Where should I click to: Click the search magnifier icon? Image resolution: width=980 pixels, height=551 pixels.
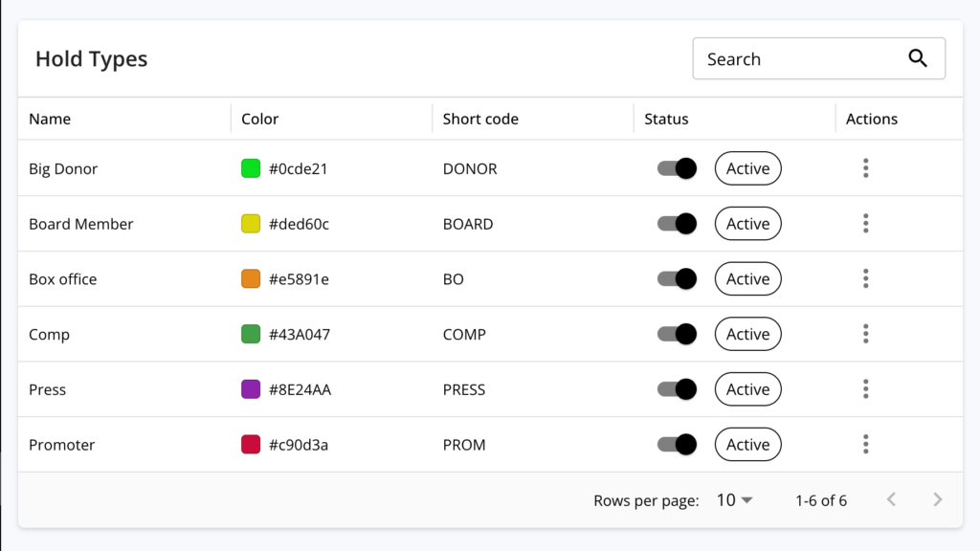point(918,58)
